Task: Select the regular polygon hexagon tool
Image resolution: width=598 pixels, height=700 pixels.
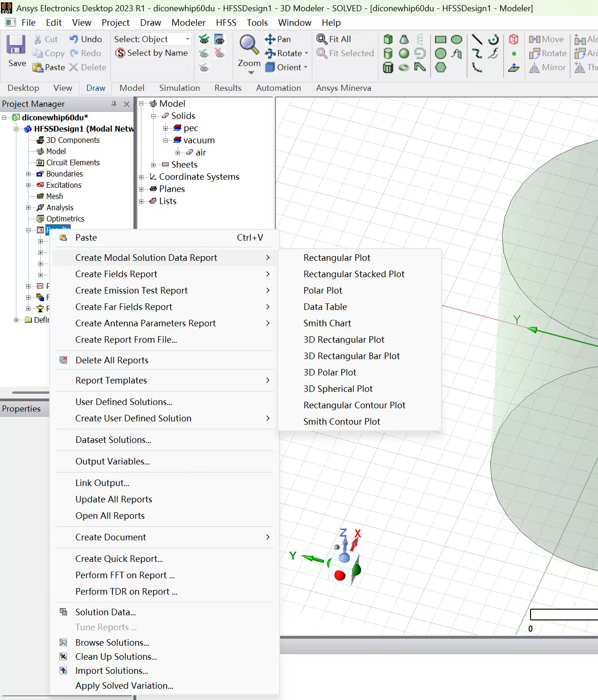Action: pos(441,67)
